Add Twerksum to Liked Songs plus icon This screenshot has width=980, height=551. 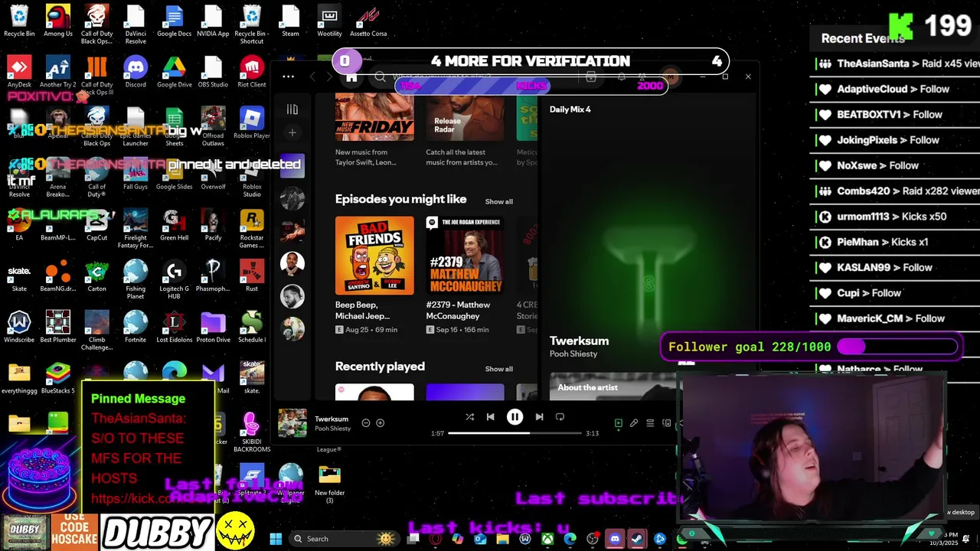click(x=380, y=422)
